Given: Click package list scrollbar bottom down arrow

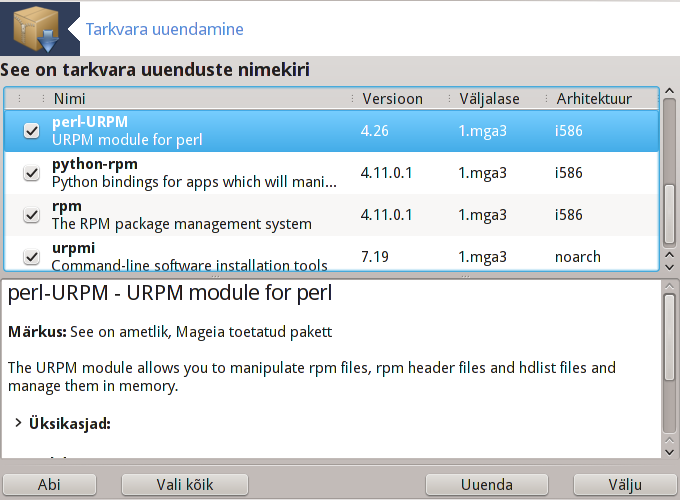Looking at the screenshot, I should click(670, 267).
